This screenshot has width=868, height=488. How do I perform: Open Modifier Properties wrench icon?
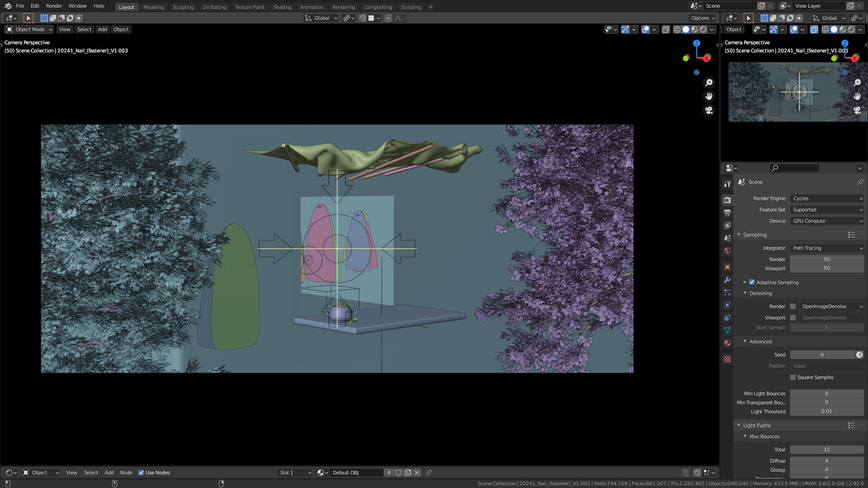tap(727, 280)
